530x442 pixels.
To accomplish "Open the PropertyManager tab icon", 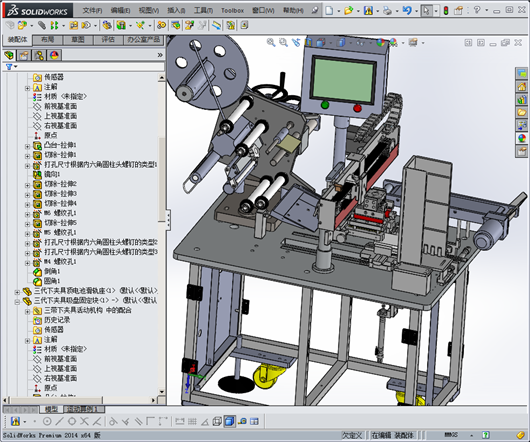I will tap(24, 55).
